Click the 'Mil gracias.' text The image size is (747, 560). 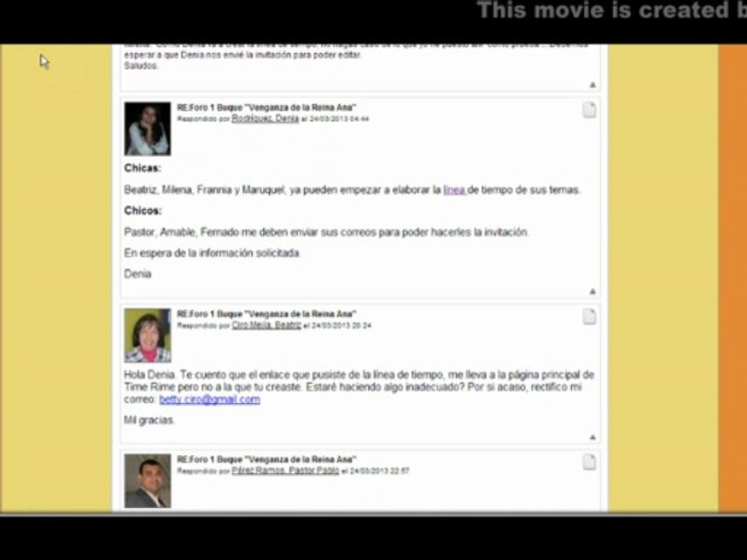point(149,420)
